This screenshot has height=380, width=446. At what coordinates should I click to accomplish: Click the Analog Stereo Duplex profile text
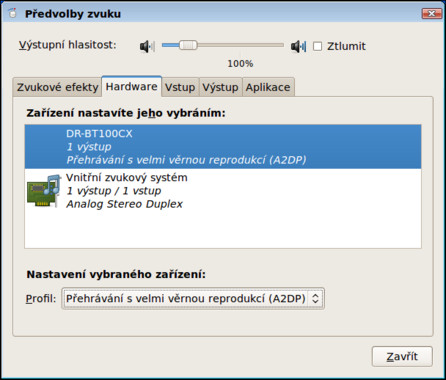pos(124,204)
